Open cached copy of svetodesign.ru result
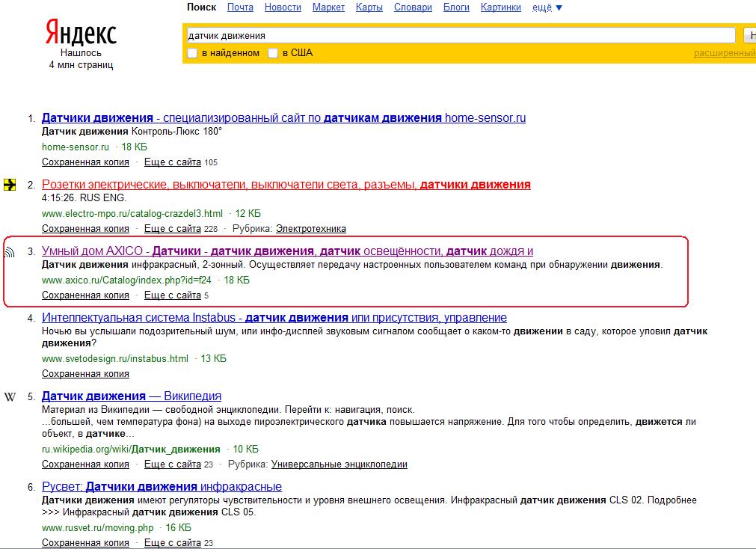The width and height of the screenshot is (756, 549). coord(85,374)
